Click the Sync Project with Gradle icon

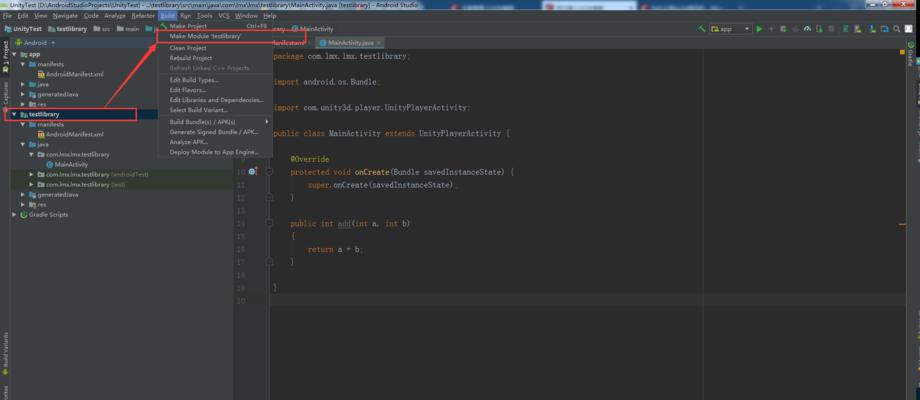pyautogui.click(x=845, y=29)
